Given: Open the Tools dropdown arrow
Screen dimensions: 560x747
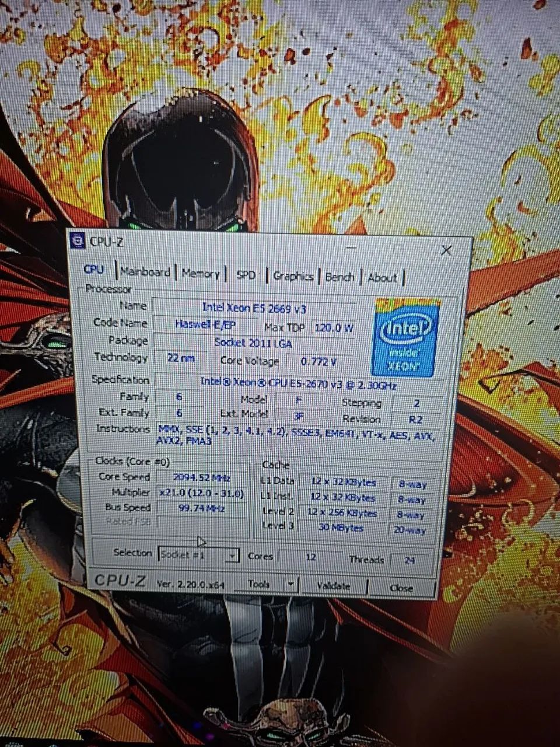Looking at the screenshot, I should [290, 584].
